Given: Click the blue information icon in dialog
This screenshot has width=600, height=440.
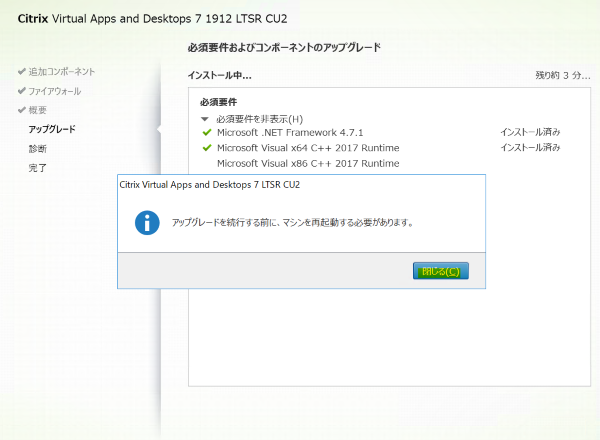Looking at the screenshot, I should [147, 223].
